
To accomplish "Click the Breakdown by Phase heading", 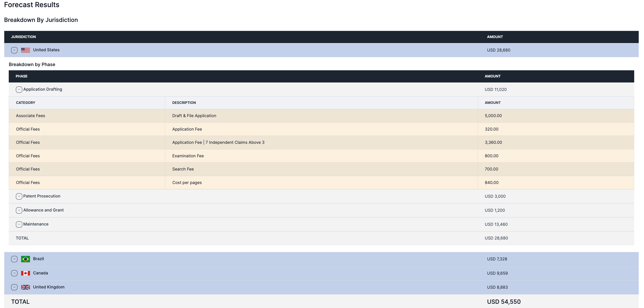I will [32, 65].
